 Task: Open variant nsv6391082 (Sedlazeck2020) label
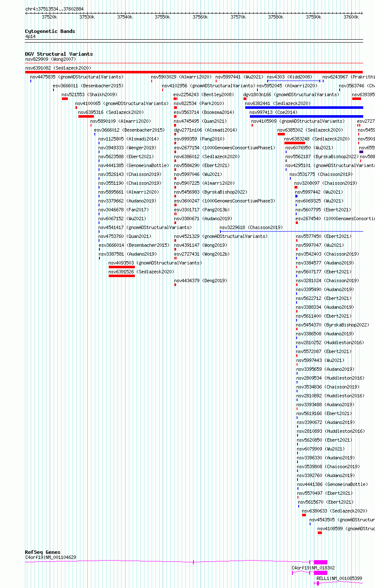coord(58,68)
